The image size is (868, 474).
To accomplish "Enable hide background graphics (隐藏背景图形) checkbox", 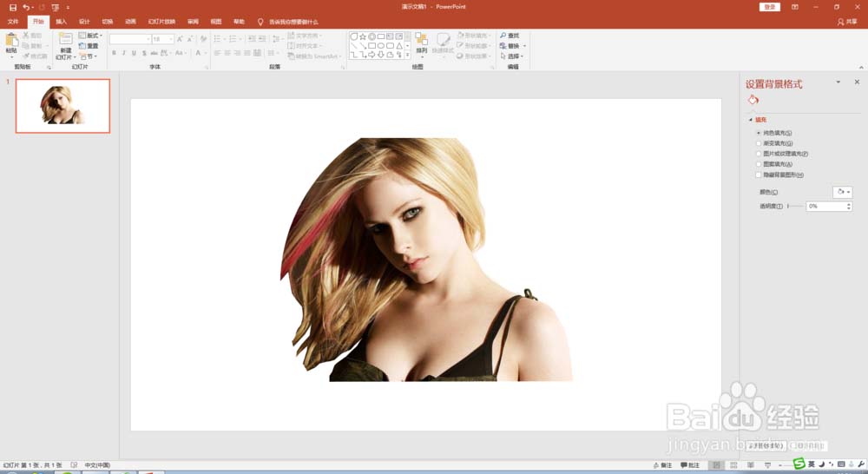I will click(758, 174).
